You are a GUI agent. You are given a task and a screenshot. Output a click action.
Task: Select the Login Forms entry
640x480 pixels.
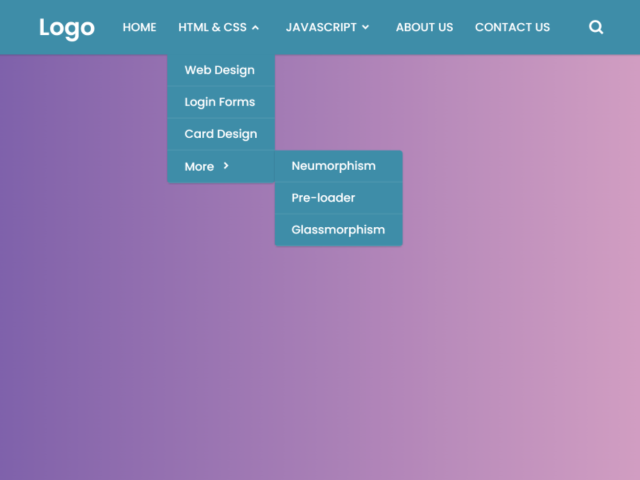[x=220, y=102]
